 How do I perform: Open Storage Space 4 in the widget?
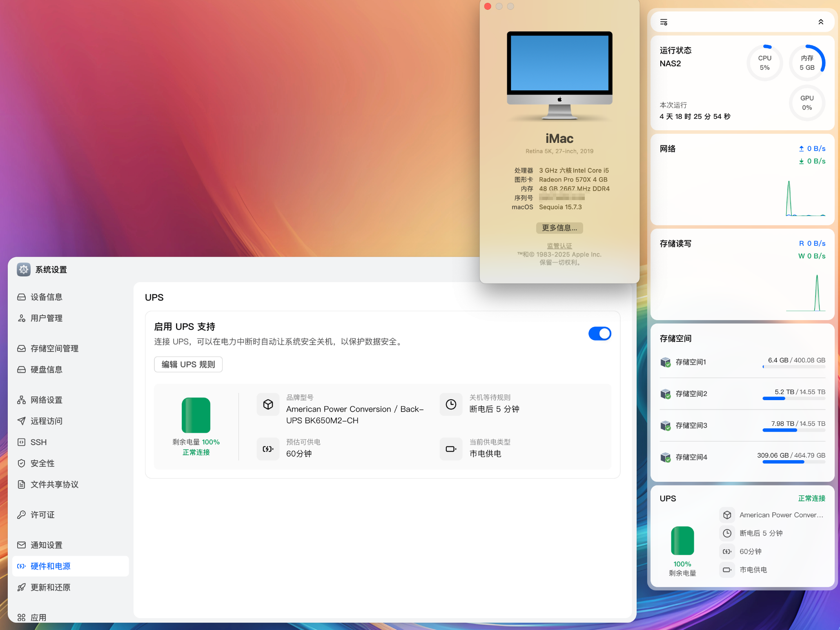[691, 457]
